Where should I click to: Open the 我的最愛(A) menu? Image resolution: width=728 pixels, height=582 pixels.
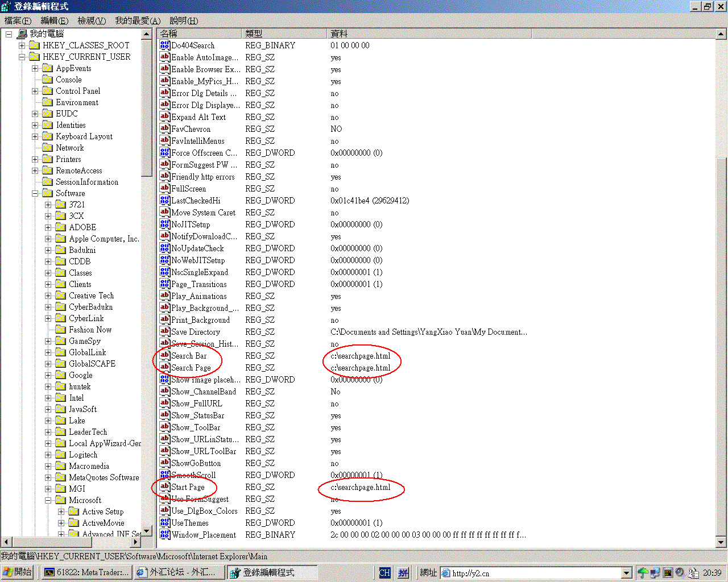pos(138,21)
